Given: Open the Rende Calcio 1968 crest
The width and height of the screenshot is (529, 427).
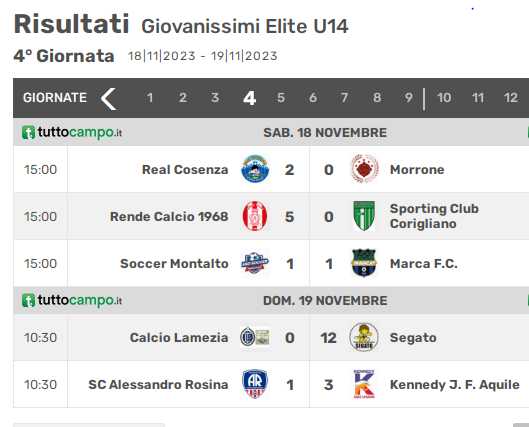Looking at the screenshot, I should click(x=255, y=216).
